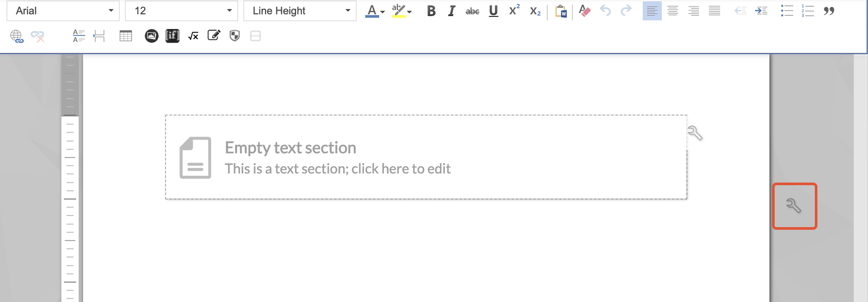
Task: Click the Paste from Word icon
Action: click(561, 11)
